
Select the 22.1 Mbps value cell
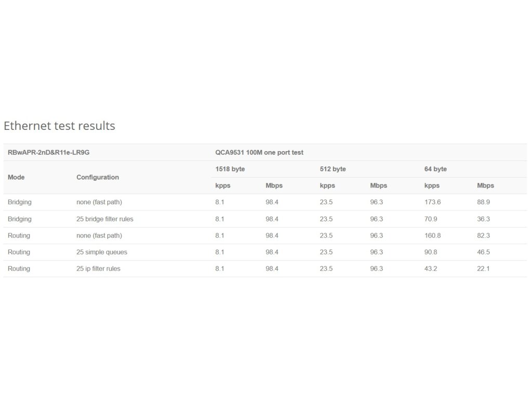(483, 269)
